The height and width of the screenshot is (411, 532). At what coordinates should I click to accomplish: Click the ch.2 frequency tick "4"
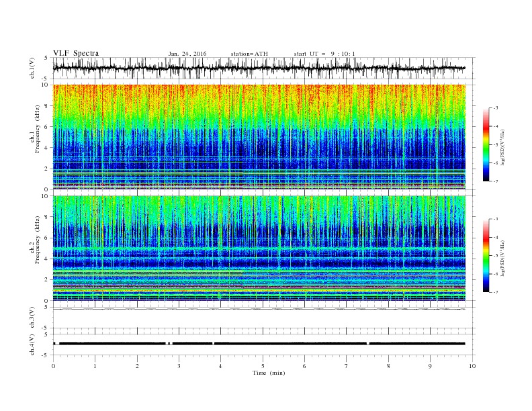click(x=47, y=259)
